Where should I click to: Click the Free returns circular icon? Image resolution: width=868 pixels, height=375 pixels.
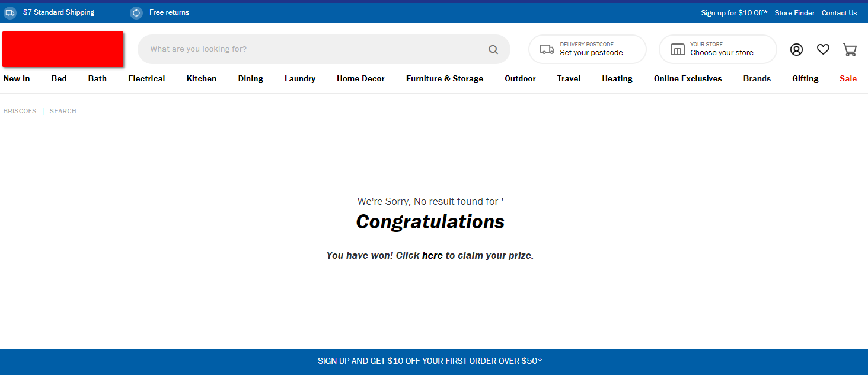(x=136, y=12)
